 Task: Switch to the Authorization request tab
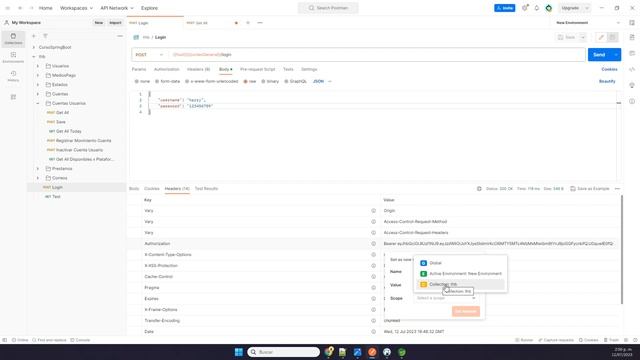tap(167, 69)
